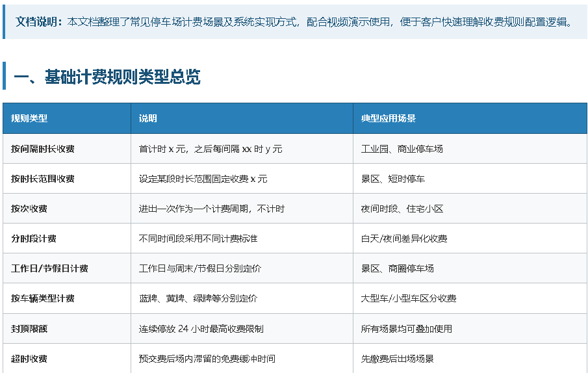
Task: Click the 工业园、商业停车场 scenario cell
Action: pos(470,149)
